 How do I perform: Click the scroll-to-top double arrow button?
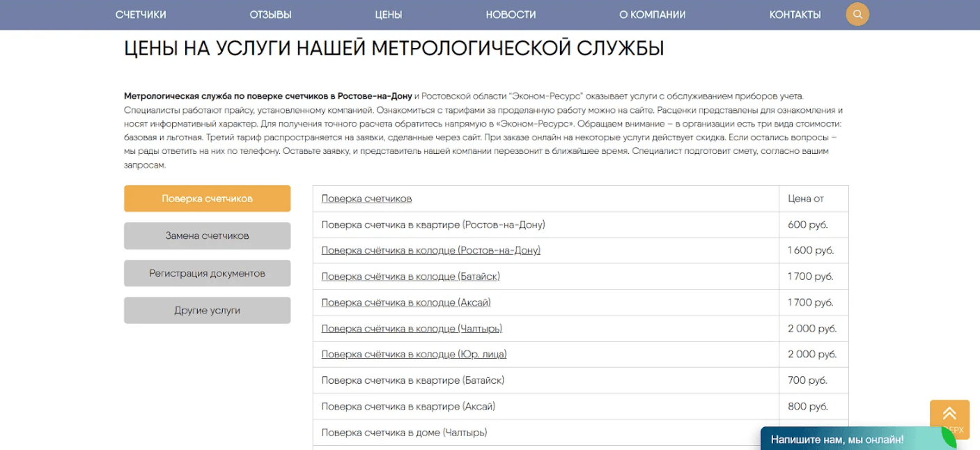pyautogui.click(x=949, y=420)
